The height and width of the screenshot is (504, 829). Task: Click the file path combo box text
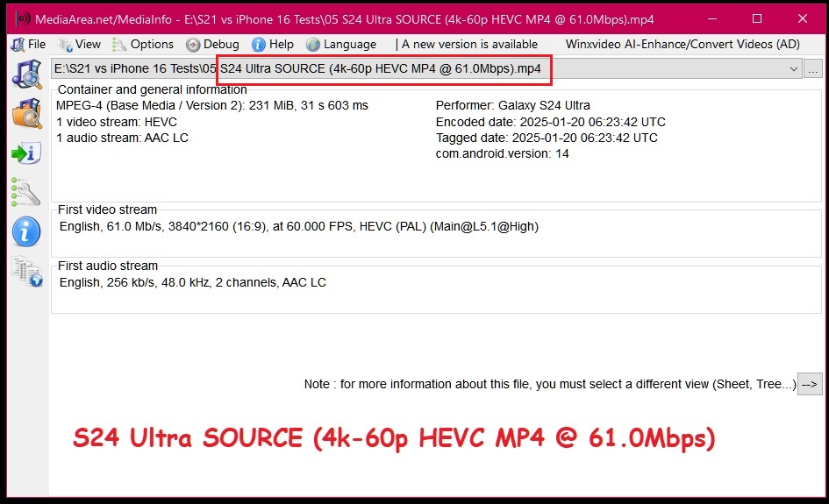(x=297, y=68)
